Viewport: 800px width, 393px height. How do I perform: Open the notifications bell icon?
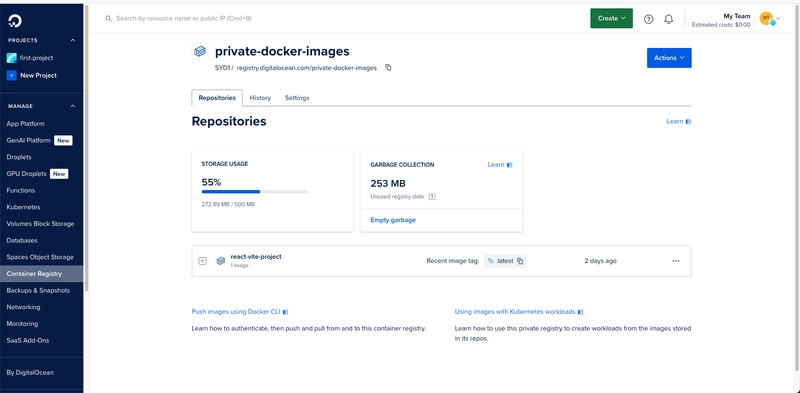(668, 19)
